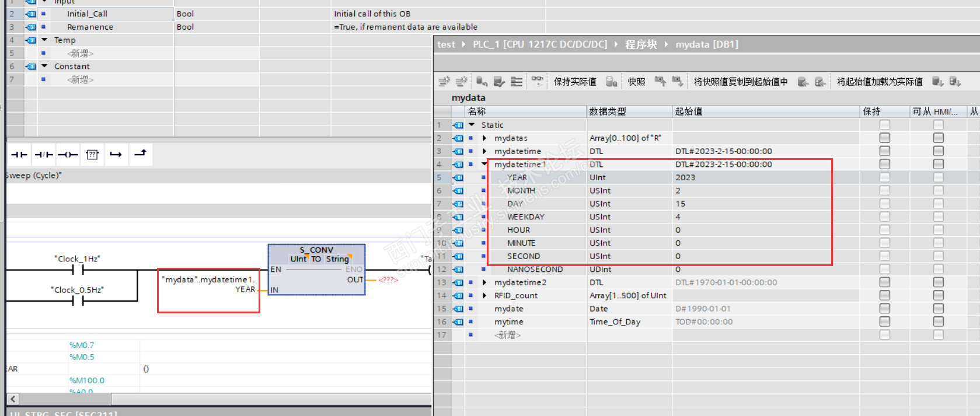980x416 pixels.
Task: Click the WEEKDAY row name
Action: (526, 217)
